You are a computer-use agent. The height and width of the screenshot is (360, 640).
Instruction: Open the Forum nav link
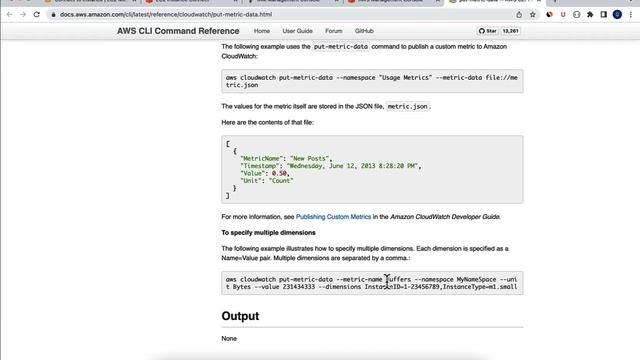(x=333, y=31)
